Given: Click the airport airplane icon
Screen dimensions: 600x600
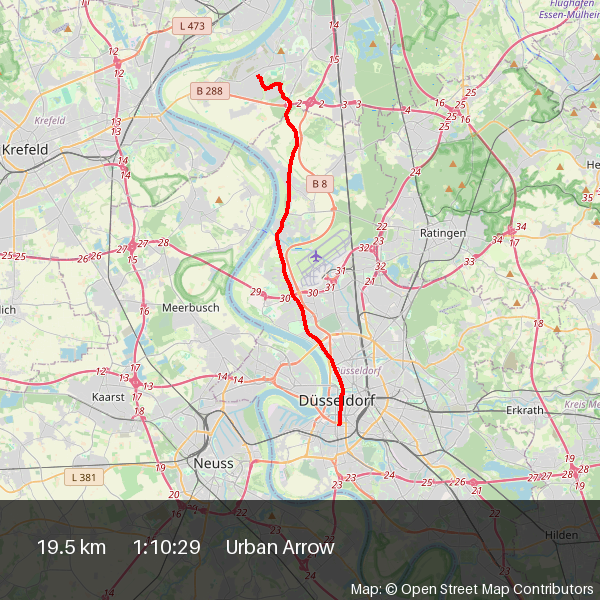Looking at the screenshot, I should (316, 256).
